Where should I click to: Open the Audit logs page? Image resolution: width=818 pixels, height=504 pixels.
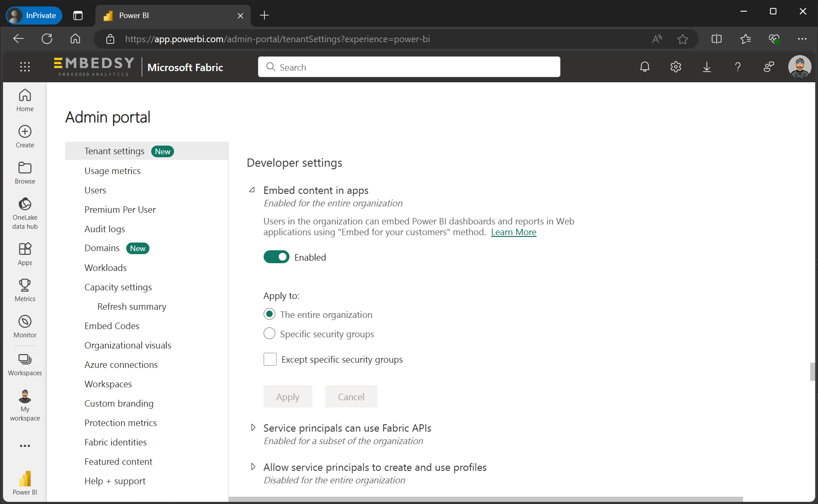click(105, 229)
